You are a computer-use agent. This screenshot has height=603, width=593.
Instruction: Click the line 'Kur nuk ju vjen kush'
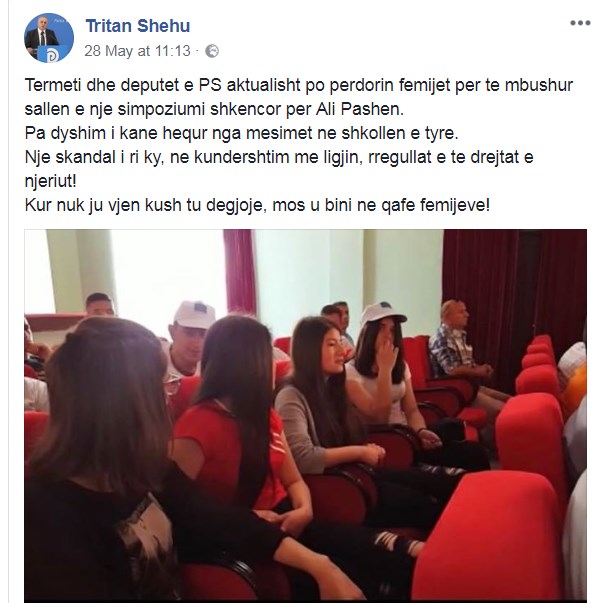click(257, 205)
